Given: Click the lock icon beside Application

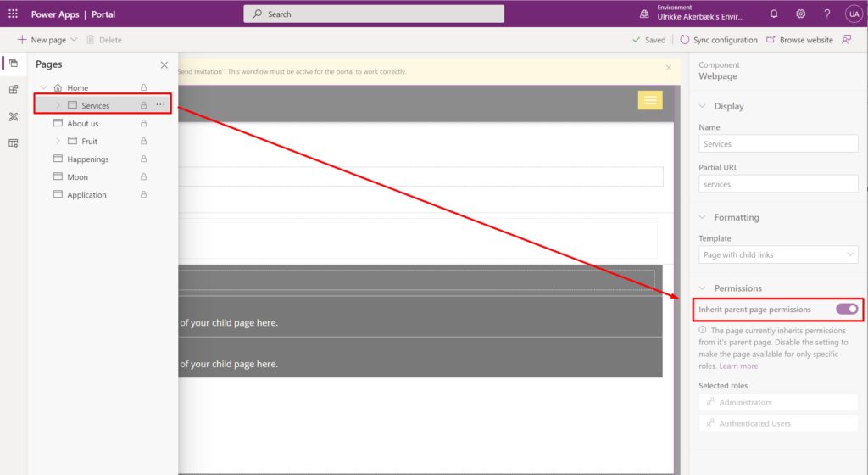Looking at the screenshot, I should (x=143, y=195).
